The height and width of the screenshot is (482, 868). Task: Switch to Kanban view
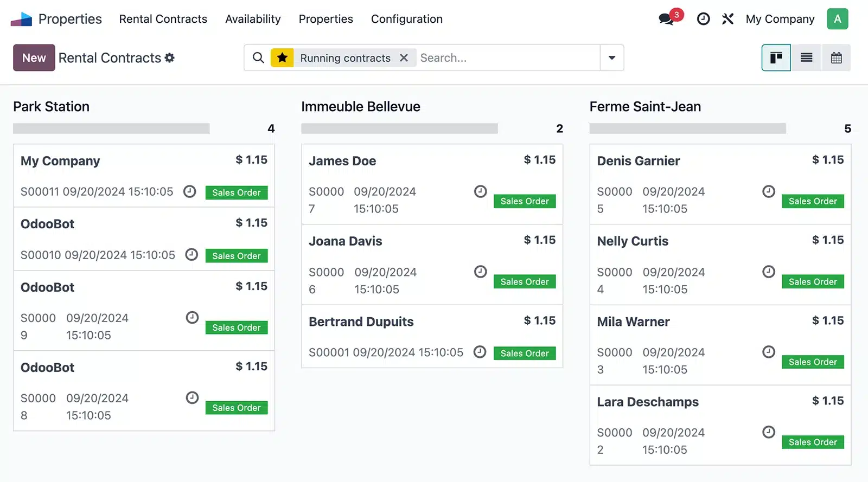click(x=776, y=58)
